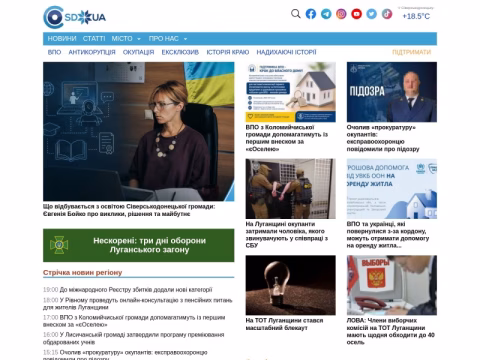This screenshot has height=360, width=480.
Task: Read Очолив «прокуратуру» окупантів headline
Action: click(x=383, y=138)
